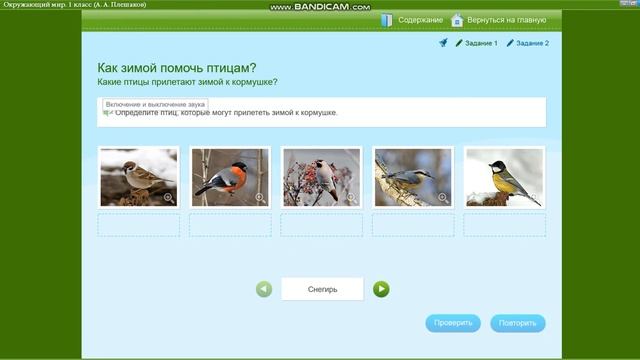The height and width of the screenshot is (360, 640).
Task: Select the waxwing on berries photo
Action: (x=322, y=178)
